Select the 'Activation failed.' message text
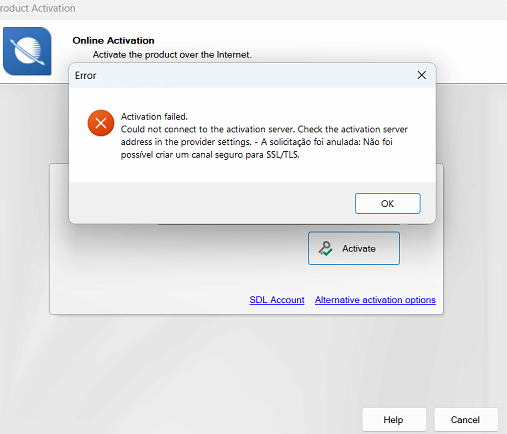Screen dimensions: 507x434 click(154, 117)
